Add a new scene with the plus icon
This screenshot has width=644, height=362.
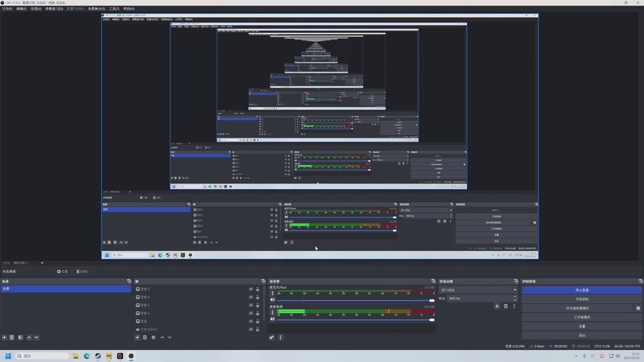coord(5,337)
